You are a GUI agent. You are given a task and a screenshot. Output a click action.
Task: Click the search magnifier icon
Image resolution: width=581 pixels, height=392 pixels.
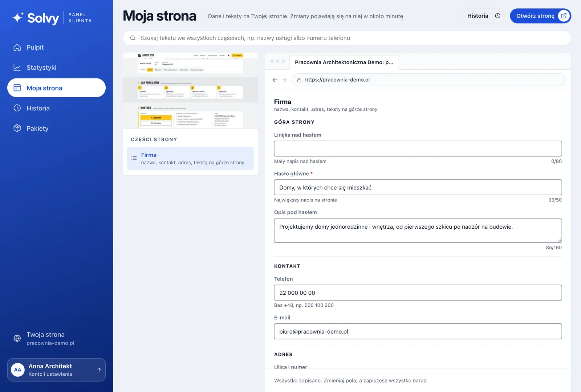pos(133,38)
